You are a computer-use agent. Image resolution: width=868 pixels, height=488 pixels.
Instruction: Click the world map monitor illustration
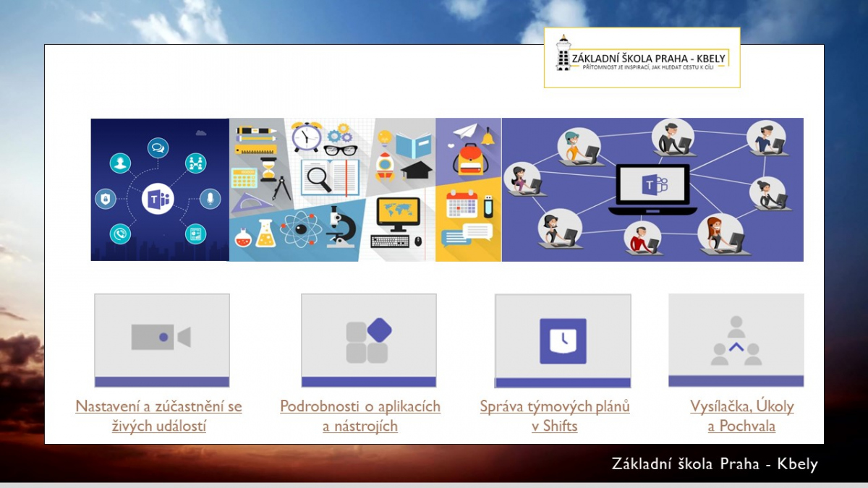(x=398, y=215)
